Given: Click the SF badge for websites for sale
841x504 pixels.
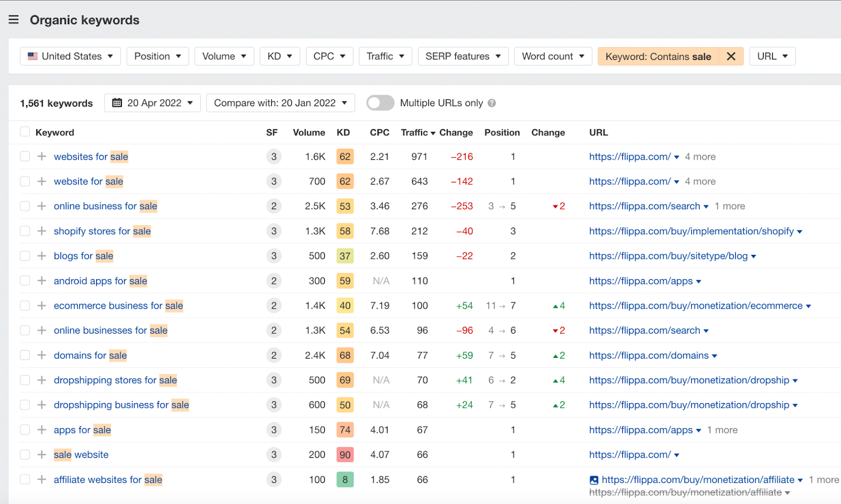Looking at the screenshot, I should (x=274, y=157).
